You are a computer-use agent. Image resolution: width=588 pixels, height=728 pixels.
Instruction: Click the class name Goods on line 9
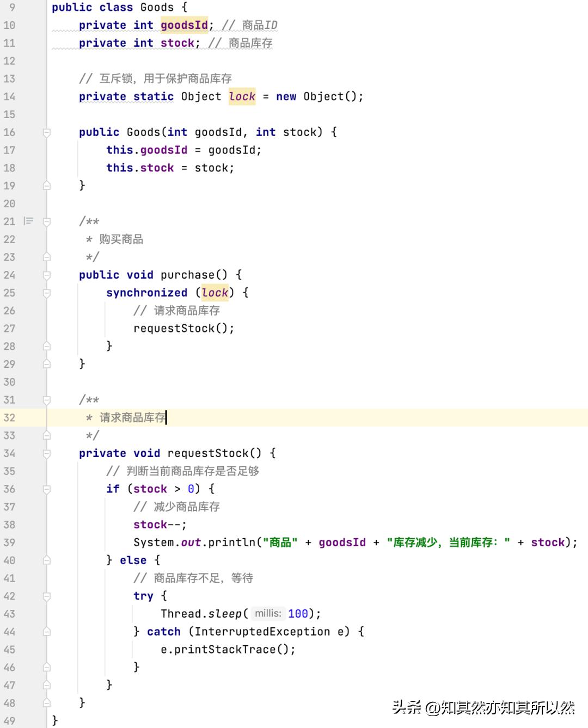(157, 8)
